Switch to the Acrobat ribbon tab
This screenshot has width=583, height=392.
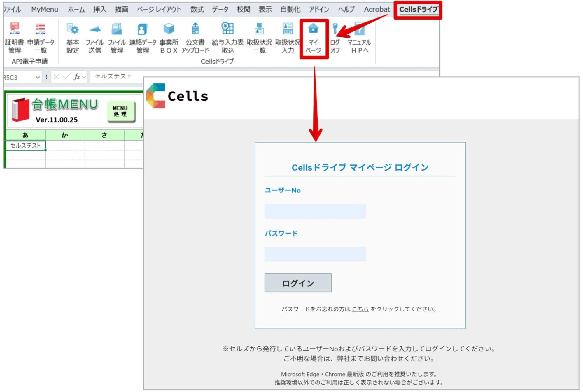point(377,9)
